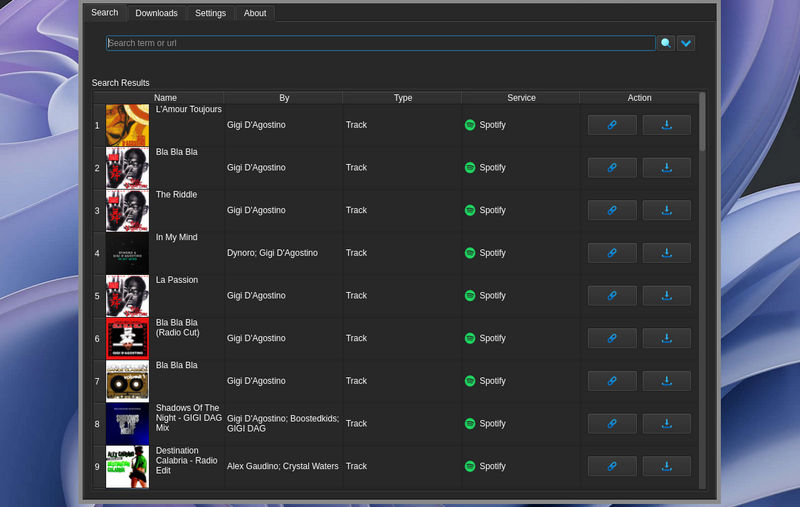
Task: Focus the Search term or url field
Action: click(x=381, y=43)
